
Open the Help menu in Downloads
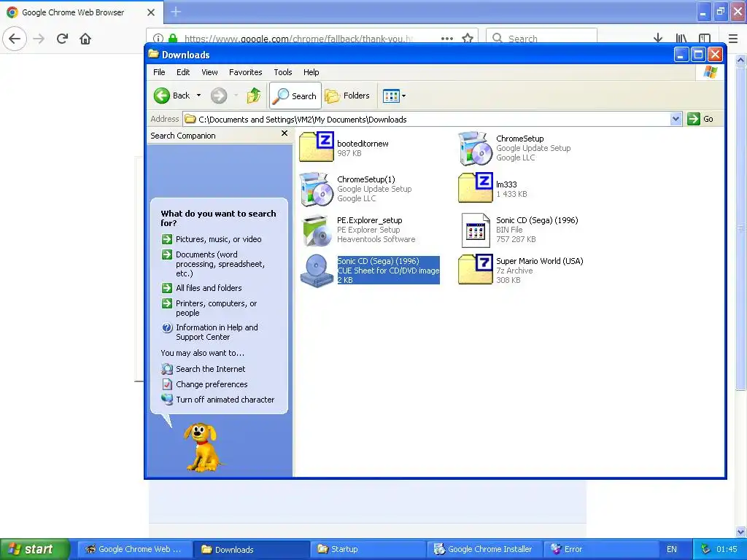tap(311, 72)
